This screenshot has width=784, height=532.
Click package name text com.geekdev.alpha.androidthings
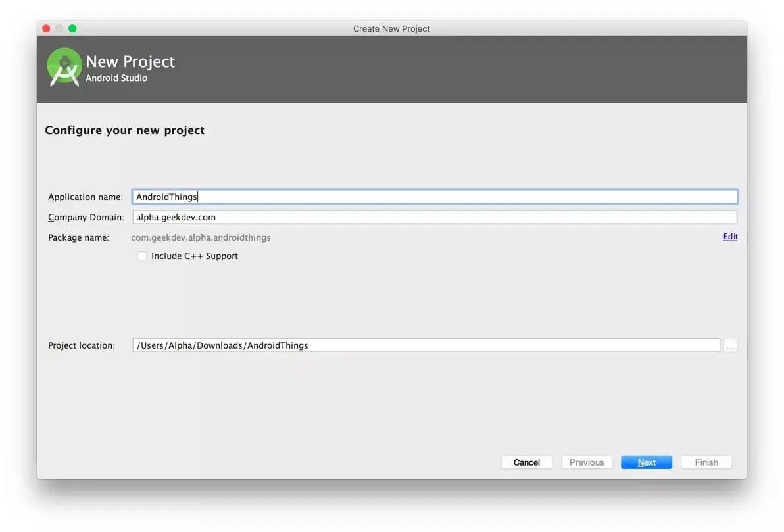201,237
